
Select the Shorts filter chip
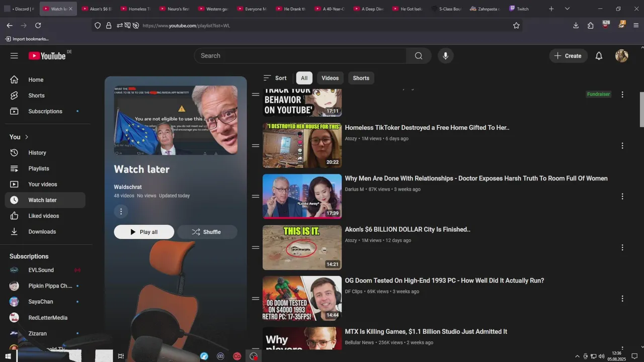(x=361, y=78)
